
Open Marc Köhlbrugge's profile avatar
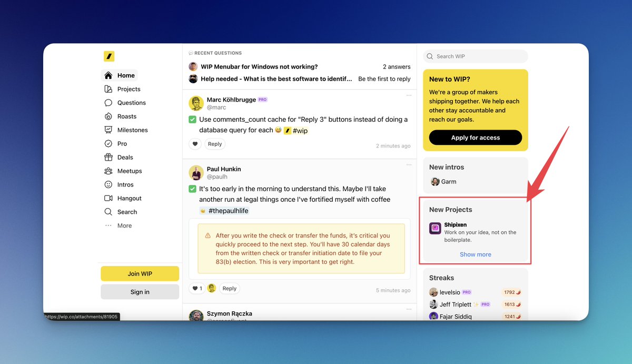click(196, 103)
